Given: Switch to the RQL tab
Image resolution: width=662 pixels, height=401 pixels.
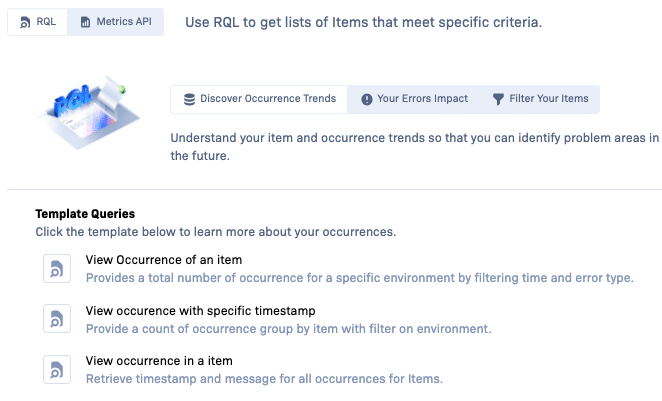Looking at the screenshot, I should tap(38, 21).
